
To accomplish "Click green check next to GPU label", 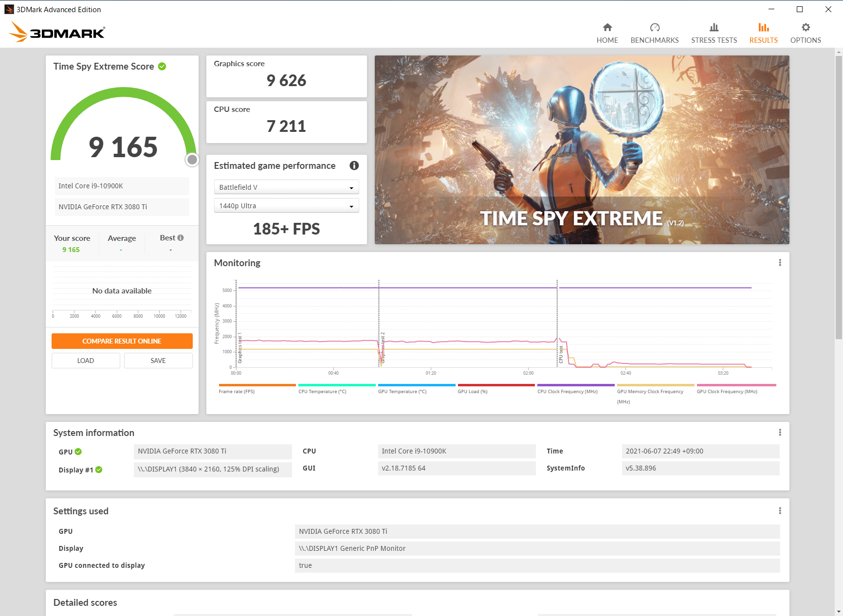I will [x=78, y=452].
